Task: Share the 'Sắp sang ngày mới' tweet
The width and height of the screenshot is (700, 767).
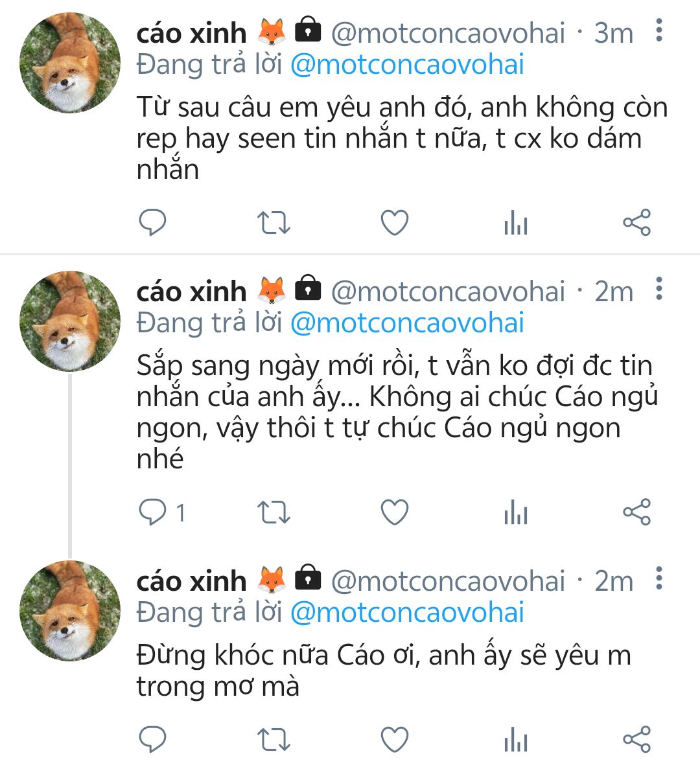Action: pyautogui.click(x=636, y=512)
